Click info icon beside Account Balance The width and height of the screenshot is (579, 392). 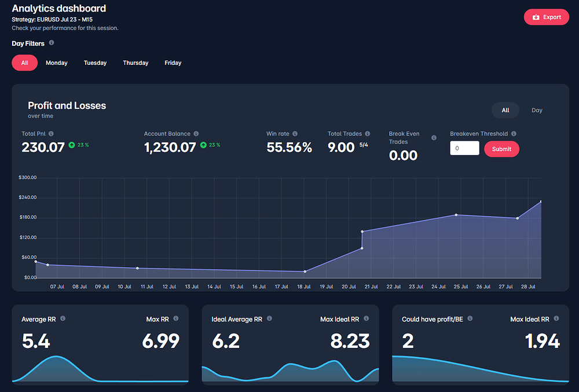coord(197,134)
